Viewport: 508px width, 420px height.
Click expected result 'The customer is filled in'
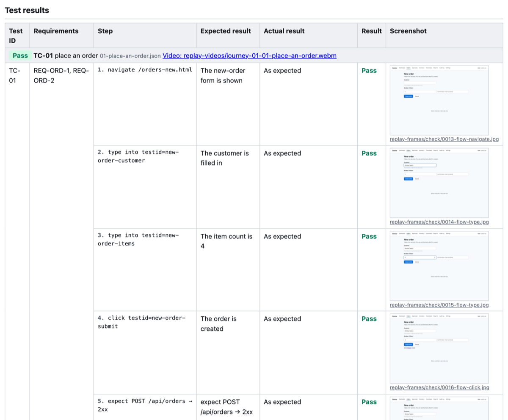pyautogui.click(x=225, y=158)
